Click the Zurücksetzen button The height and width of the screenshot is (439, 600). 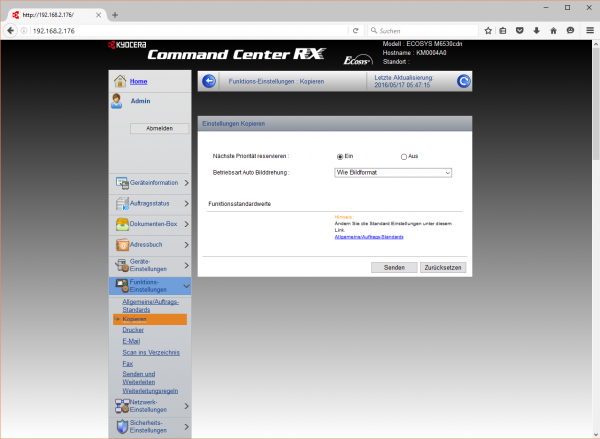[443, 268]
